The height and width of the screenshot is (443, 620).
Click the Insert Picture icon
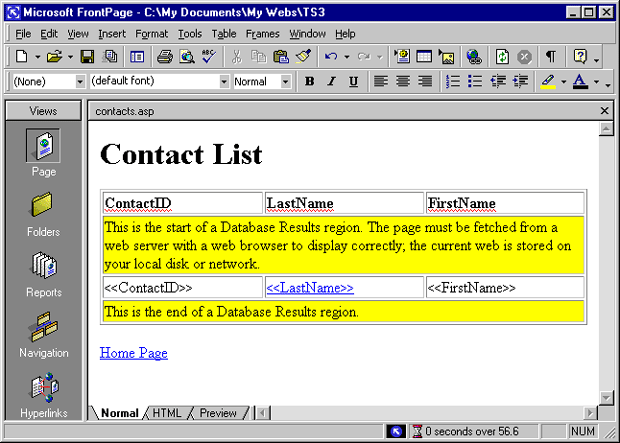tap(447, 57)
